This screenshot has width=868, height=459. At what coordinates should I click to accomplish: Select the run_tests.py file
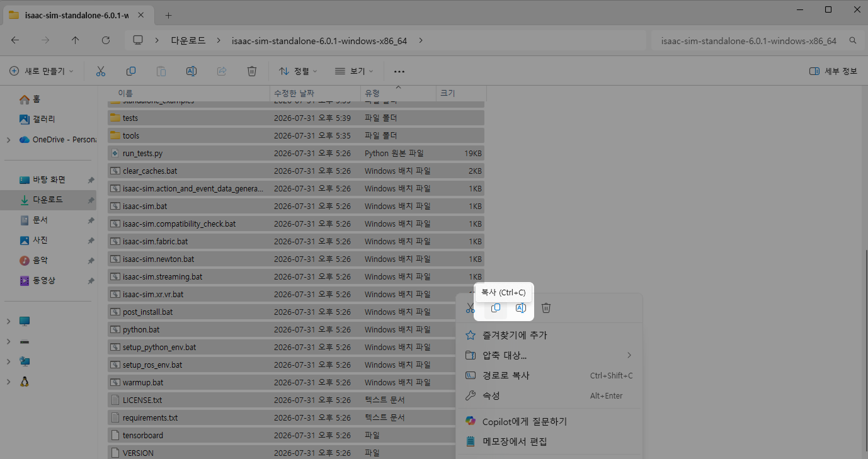296,153
